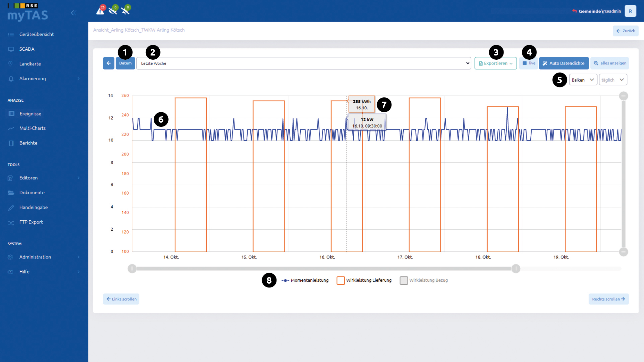The width and height of the screenshot is (644, 362).
Task: Enable Wirkleistung Bezug legend series
Action: 424,280
